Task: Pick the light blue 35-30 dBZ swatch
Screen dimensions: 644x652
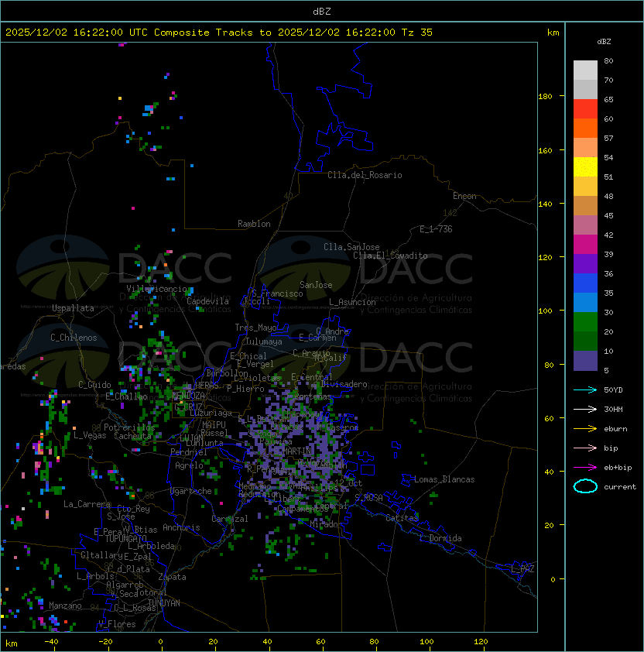Action: pos(585,303)
